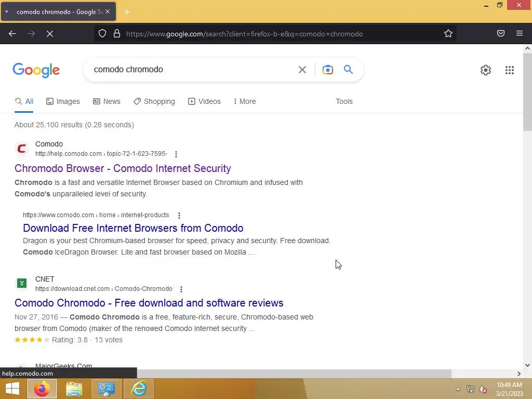Viewport: 532px width, 399px height.
Task: Open the search Tools options
Action: (x=344, y=101)
